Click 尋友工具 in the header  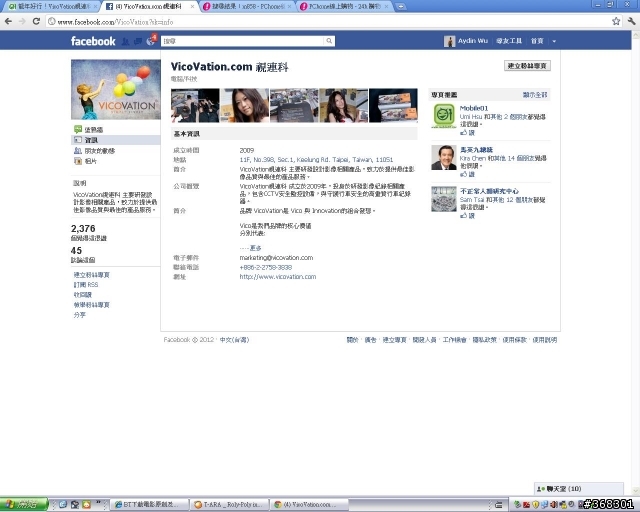(509, 41)
